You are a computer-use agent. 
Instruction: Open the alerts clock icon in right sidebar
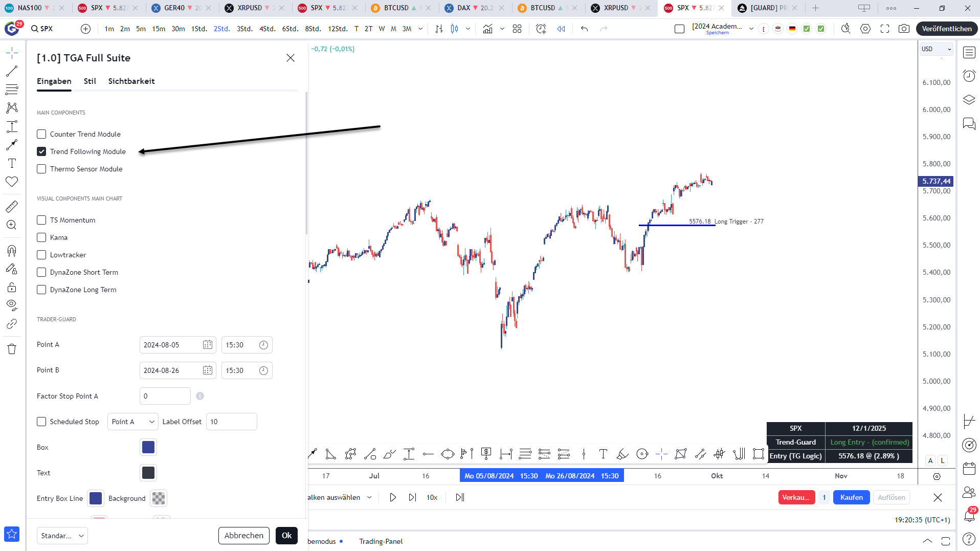click(x=969, y=76)
